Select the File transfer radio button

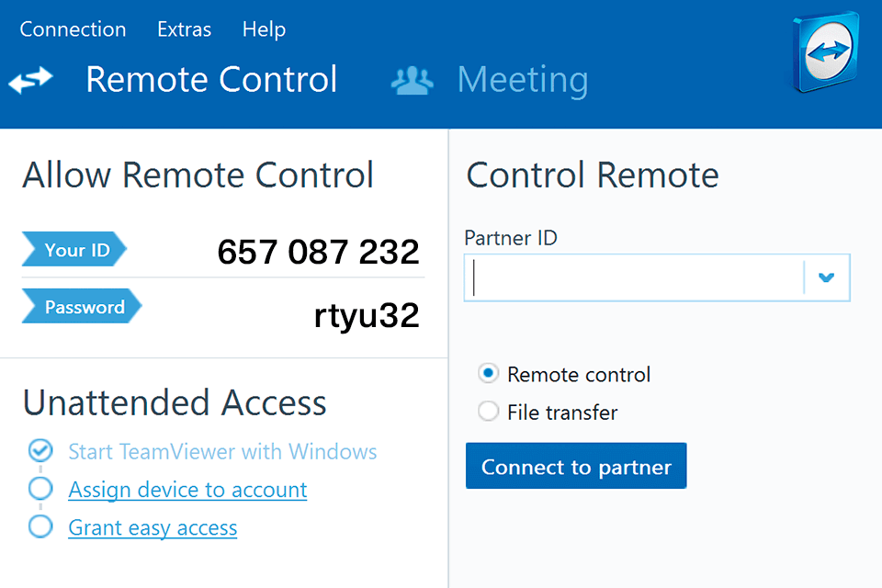click(488, 411)
